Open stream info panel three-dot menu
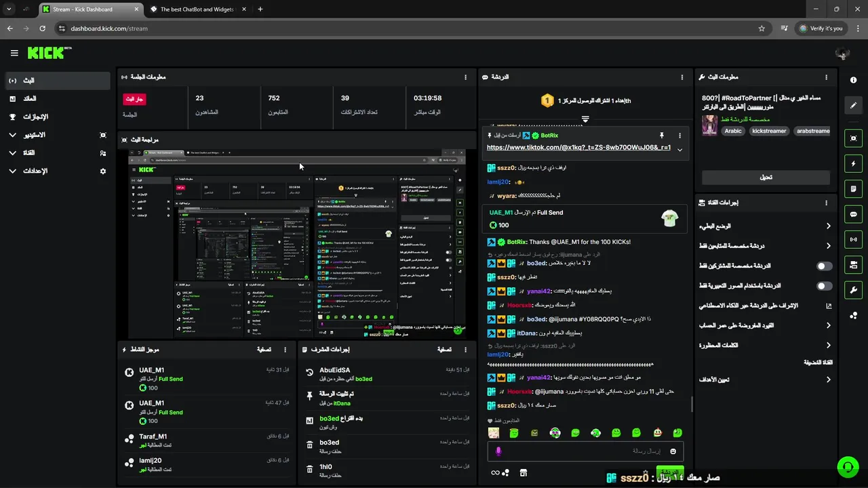The height and width of the screenshot is (488, 868). coord(826,77)
